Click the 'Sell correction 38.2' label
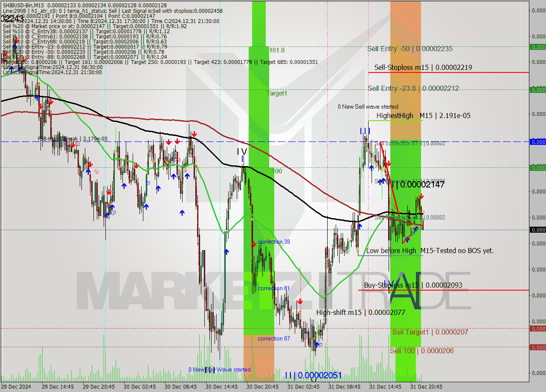The image size is (546, 392). (x=409, y=217)
